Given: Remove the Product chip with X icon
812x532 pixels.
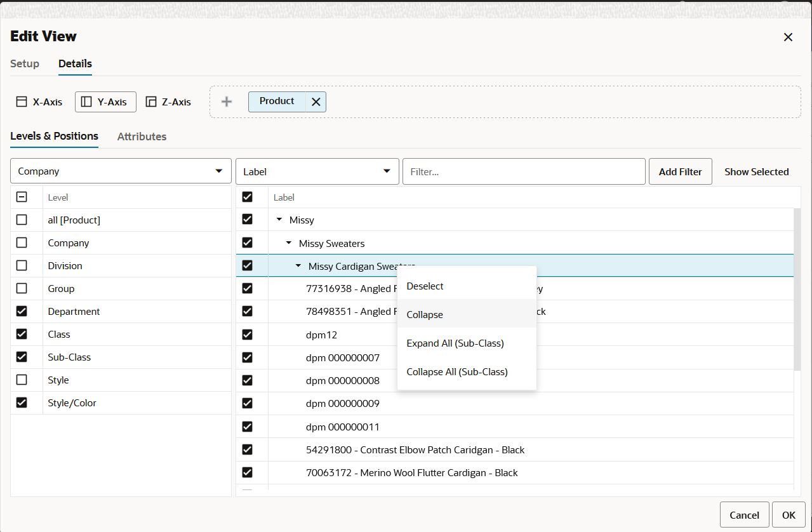Looking at the screenshot, I should pos(316,102).
